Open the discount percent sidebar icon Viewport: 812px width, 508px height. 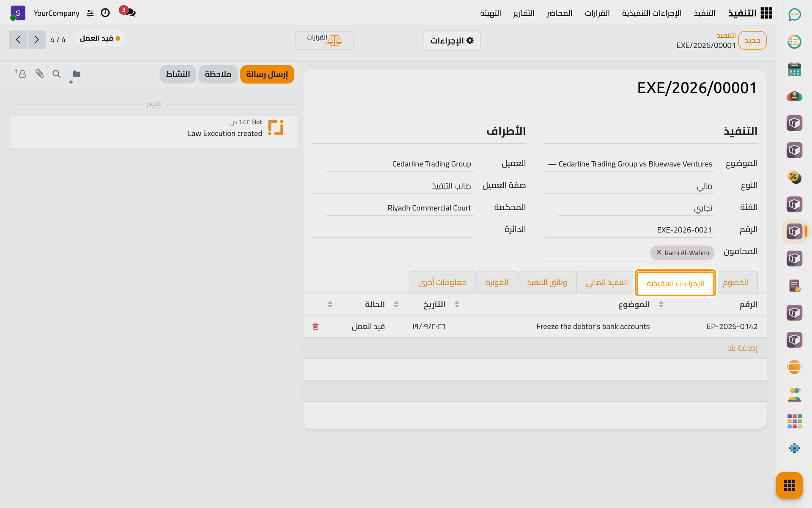point(794,177)
